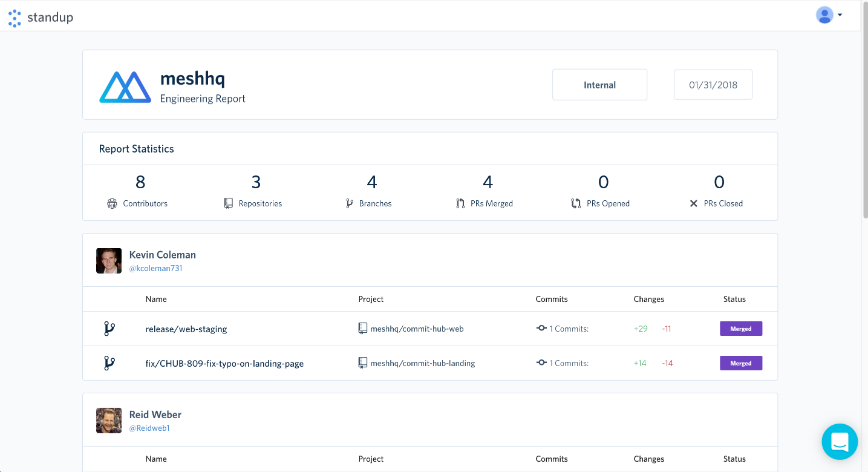Click Reid Weber's avatar photo
The height and width of the screenshot is (472, 868).
pyautogui.click(x=109, y=421)
